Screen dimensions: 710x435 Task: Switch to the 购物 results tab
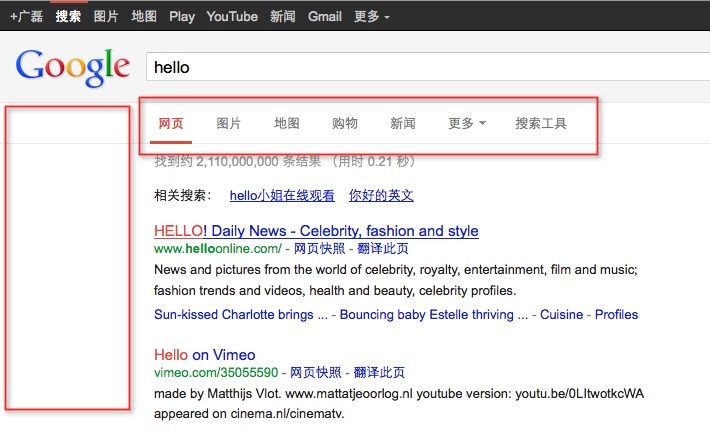click(x=345, y=123)
